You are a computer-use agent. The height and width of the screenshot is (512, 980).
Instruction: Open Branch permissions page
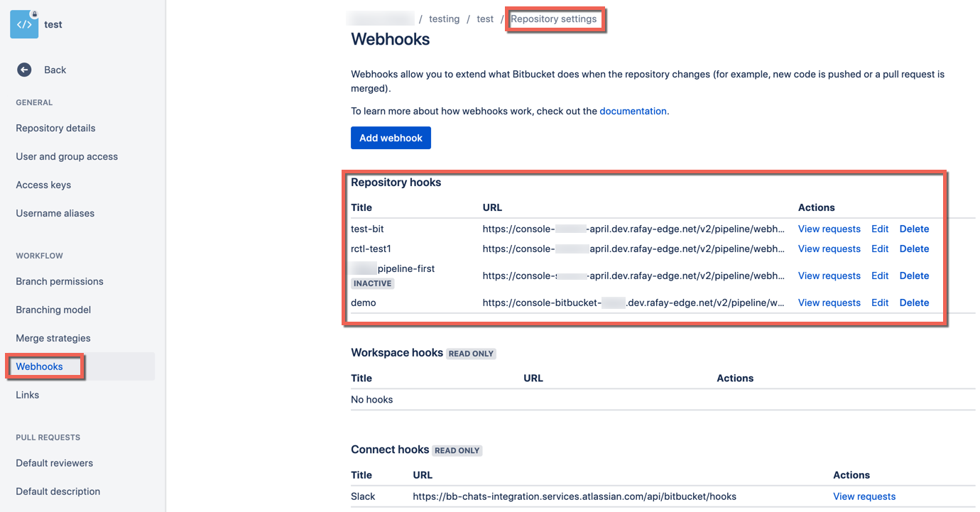(60, 281)
